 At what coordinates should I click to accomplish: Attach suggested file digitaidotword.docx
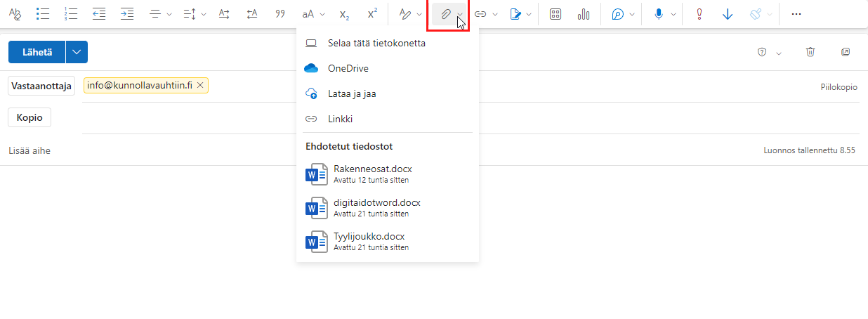point(388,208)
